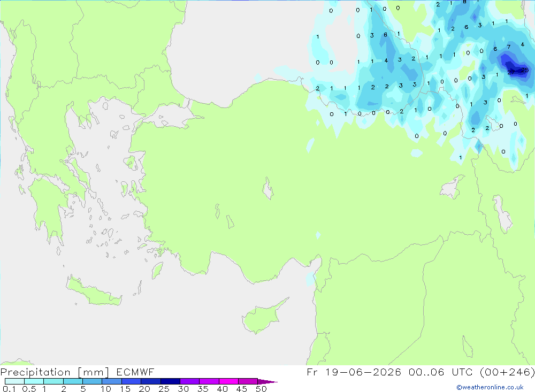Click the "ECMWF" model label
The height and width of the screenshot is (392, 535).
[135, 372]
